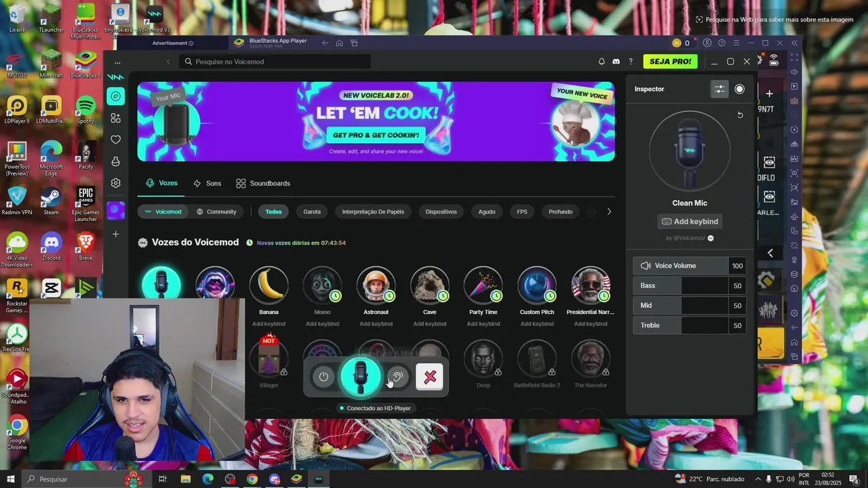
Task: Add keybind under Banana voice
Action: [x=269, y=324]
